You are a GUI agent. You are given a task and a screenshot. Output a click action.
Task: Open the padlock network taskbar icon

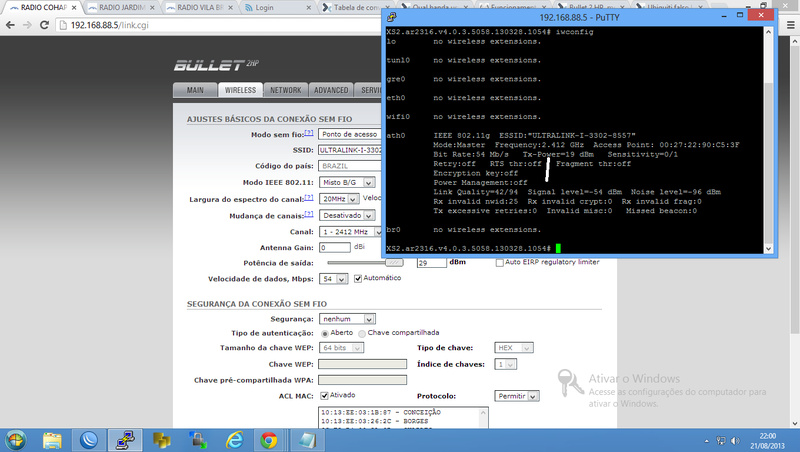(x=198, y=440)
